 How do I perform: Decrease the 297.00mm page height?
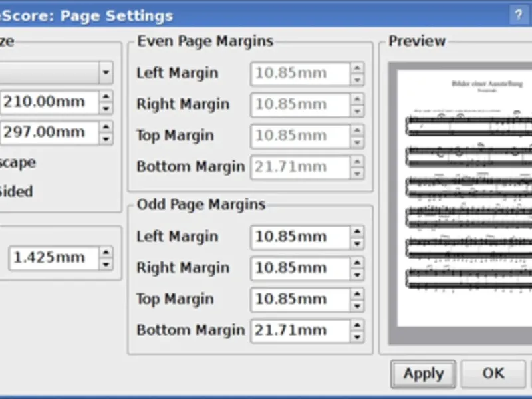(x=106, y=138)
